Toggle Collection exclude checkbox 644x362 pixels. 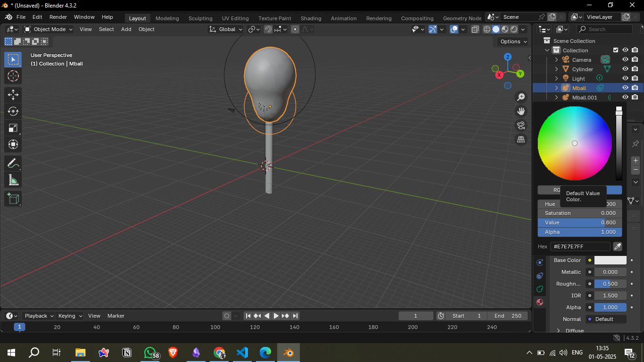pos(616,50)
